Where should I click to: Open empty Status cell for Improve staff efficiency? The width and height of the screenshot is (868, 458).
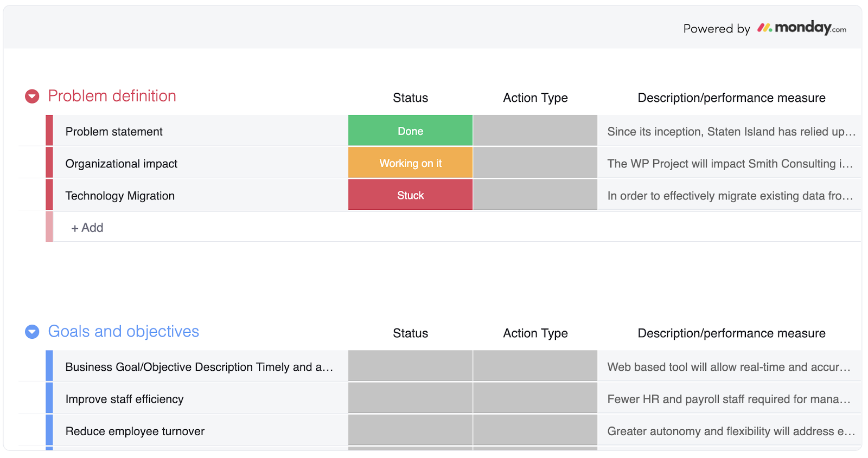coord(410,398)
